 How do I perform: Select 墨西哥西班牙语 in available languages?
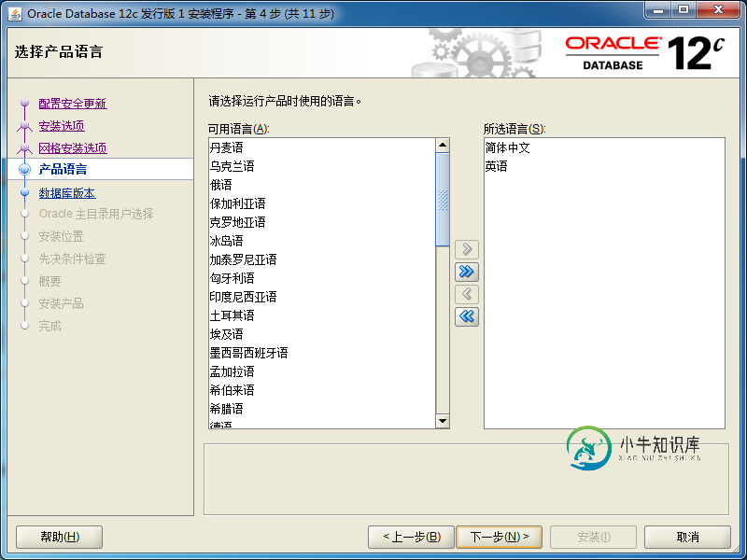coord(322,353)
